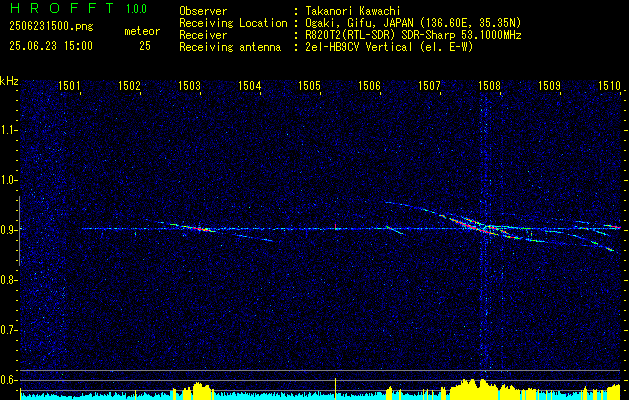Click the yellow power peak below 1508
629x400 pixels.
[x=475, y=389]
